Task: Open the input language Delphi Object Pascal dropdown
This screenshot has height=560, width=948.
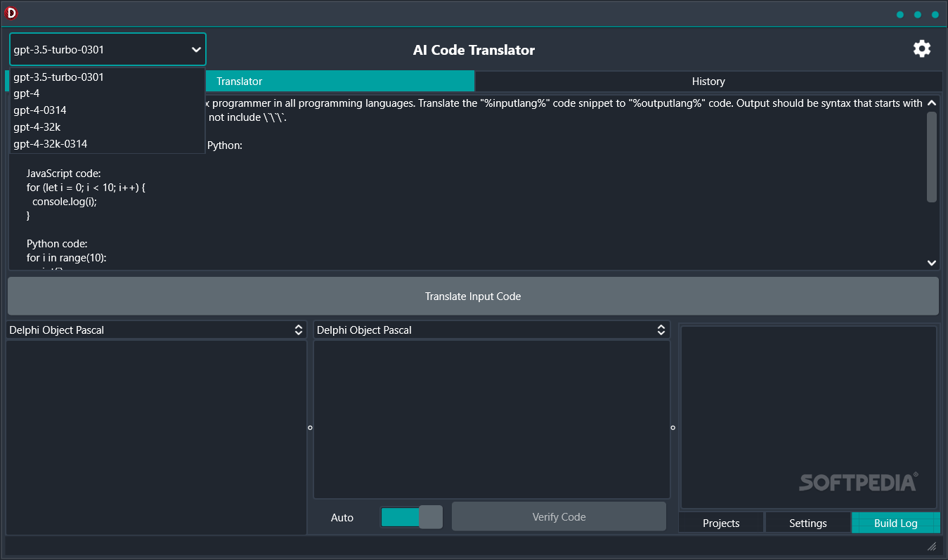Action: [157, 330]
